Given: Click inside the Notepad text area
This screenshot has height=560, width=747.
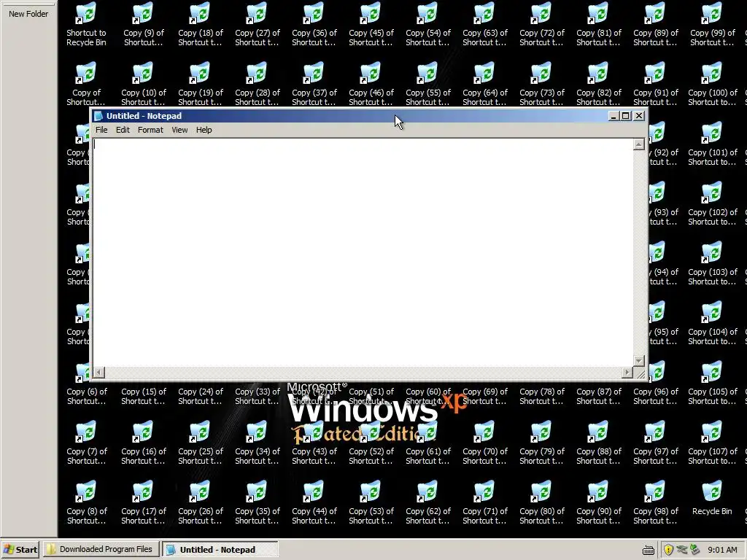Looking at the screenshot, I should pos(363,252).
